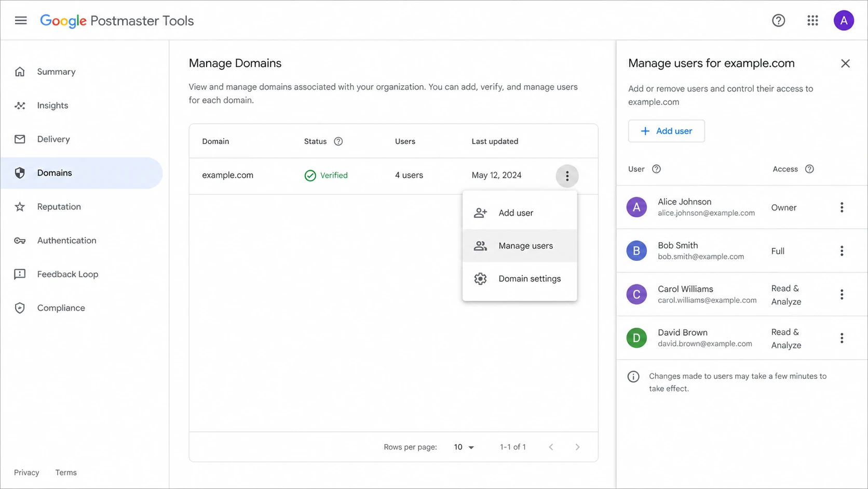Image resolution: width=868 pixels, height=489 pixels.
Task: Open options menu for Carol Williams
Action: [x=842, y=295]
